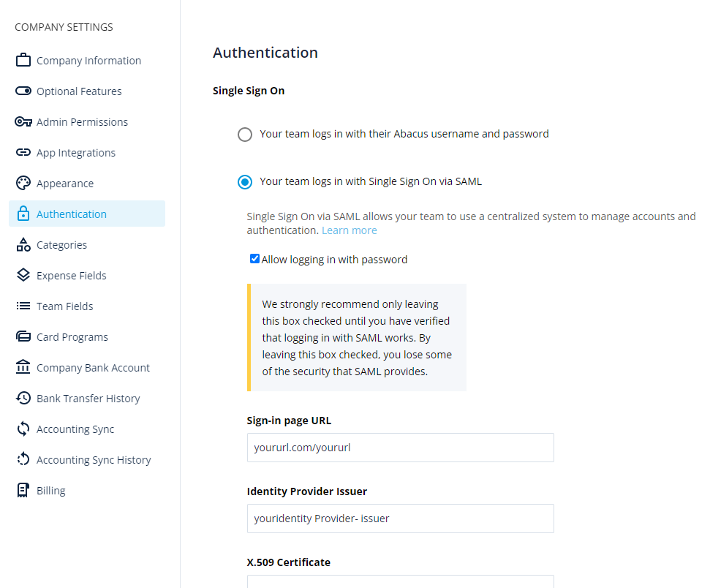Image resolution: width=710 pixels, height=588 pixels.
Task: Click the key icon for Admin Permissions
Action: (23, 122)
